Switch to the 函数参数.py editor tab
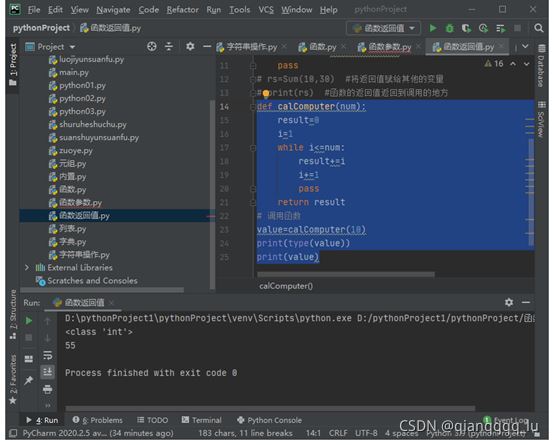Image resolution: width=554 pixels, height=445 pixels. coord(389,47)
